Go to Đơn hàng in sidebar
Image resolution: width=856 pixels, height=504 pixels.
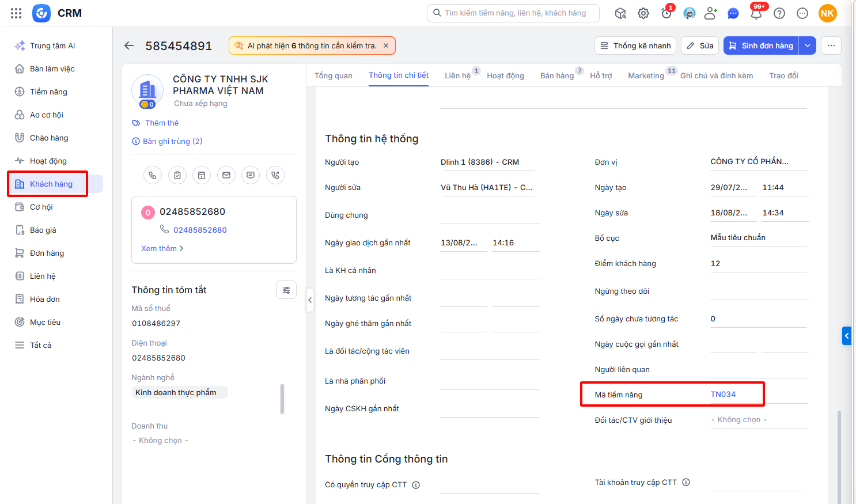coord(56,253)
